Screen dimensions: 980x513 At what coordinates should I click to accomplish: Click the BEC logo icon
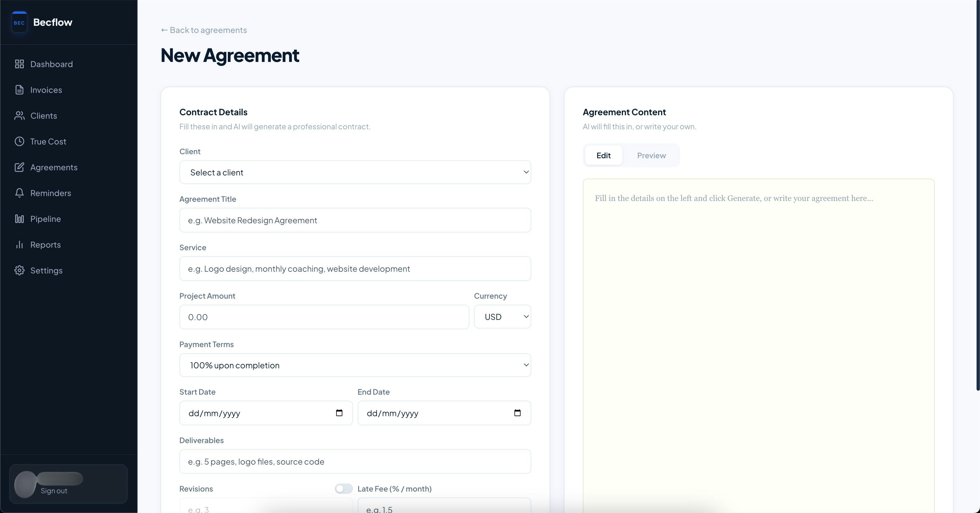(x=19, y=22)
